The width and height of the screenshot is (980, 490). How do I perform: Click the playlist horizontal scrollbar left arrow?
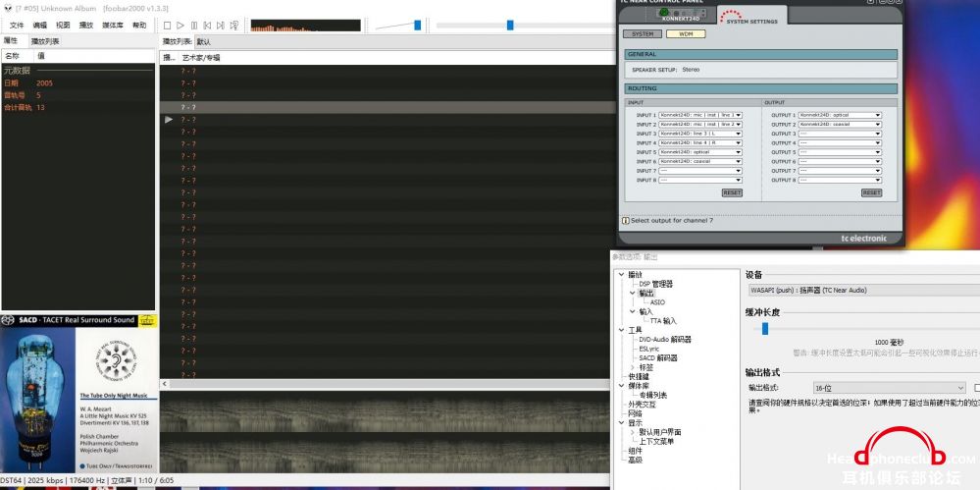165,384
